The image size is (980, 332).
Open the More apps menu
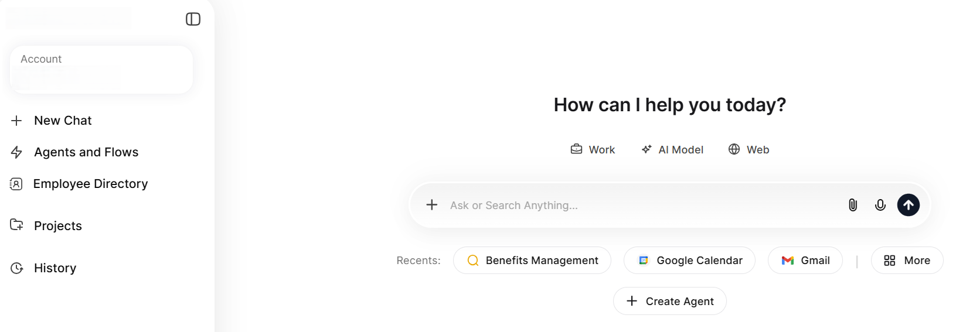tap(907, 261)
